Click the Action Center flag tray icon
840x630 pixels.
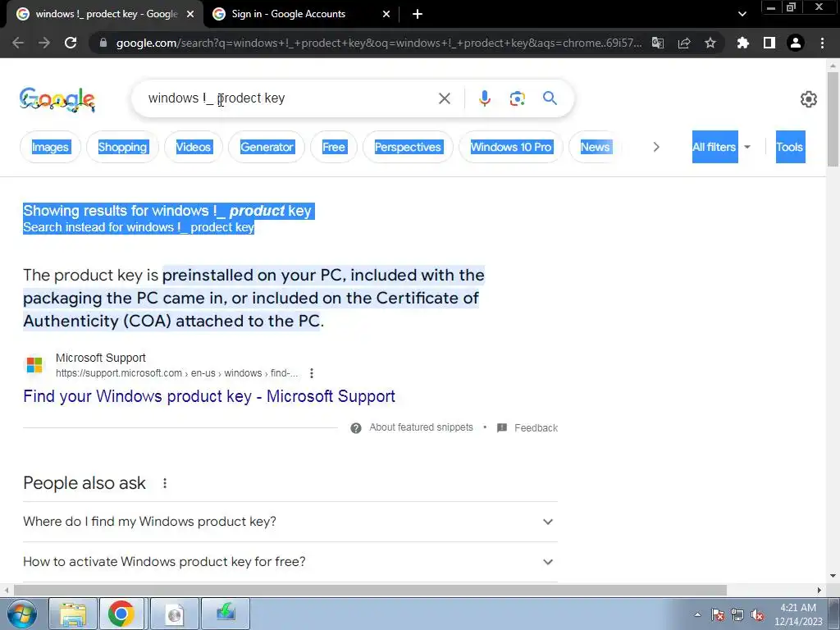(x=718, y=615)
